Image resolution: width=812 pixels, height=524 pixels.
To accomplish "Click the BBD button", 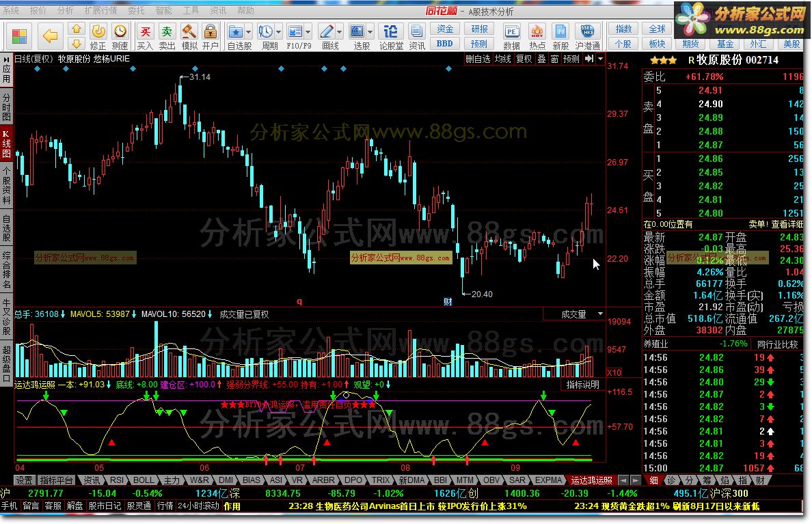I will point(445,44).
